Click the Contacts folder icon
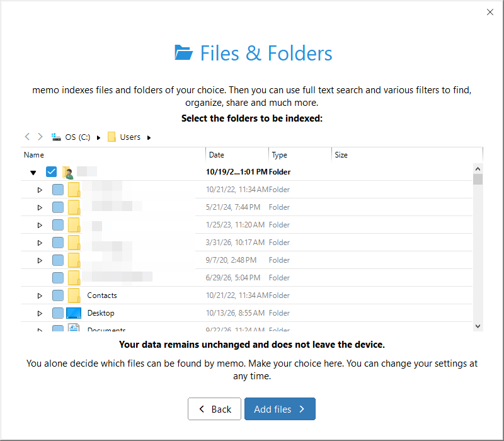Viewport: 504px width, 441px height. pos(74,295)
